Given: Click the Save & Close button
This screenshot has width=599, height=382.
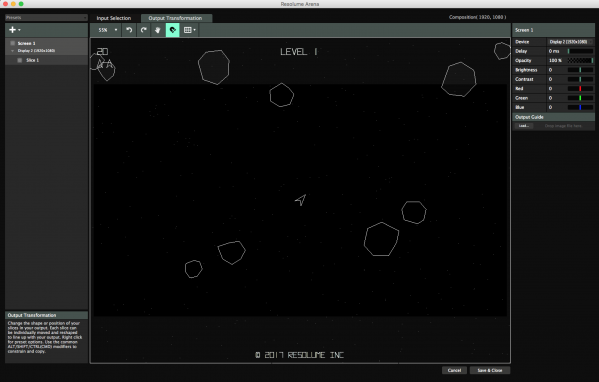Looking at the screenshot, I should point(490,370).
